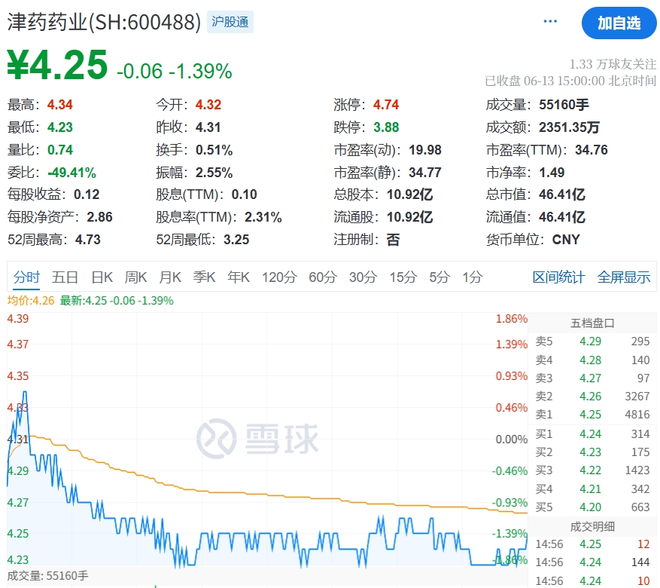The width and height of the screenshot is (660, 588).
Task: Open the 日K candlestick tab
Action: pos(101,277)
